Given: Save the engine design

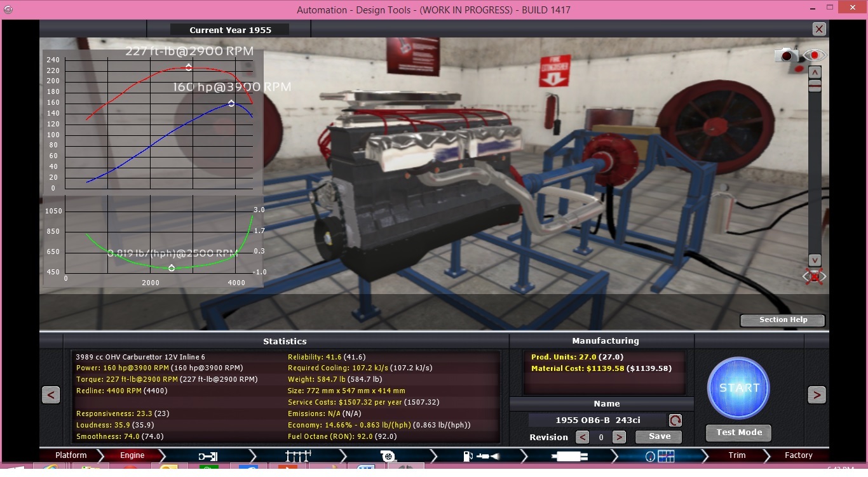Looking at the screenshot, I should 659,436.
